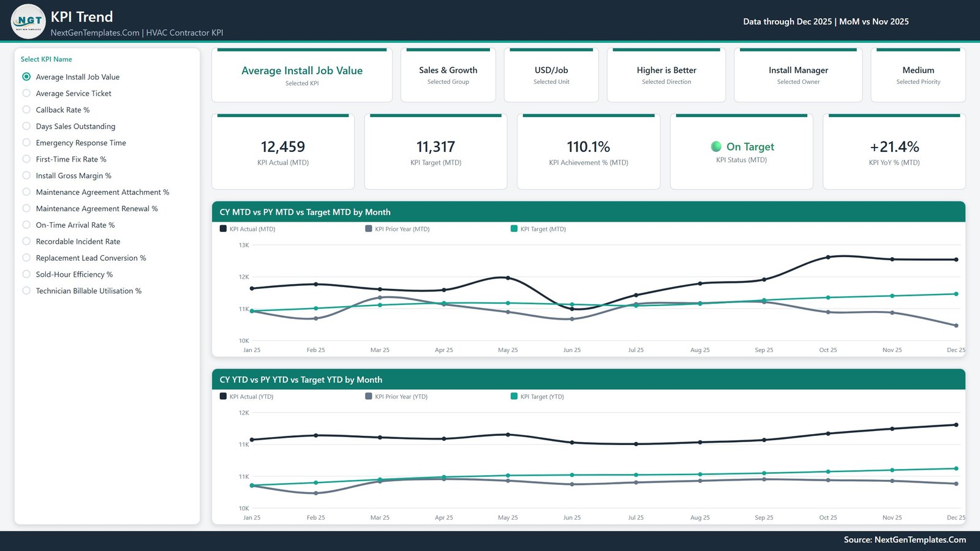Click the CY MTD vs PY MTD chart title
The height and width of the screenshot is (551, 980).
click(x=305, y=212)
